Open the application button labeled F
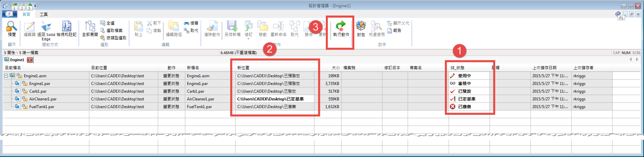The width and height of the screenshot is (644, 157). coord(10,14)
